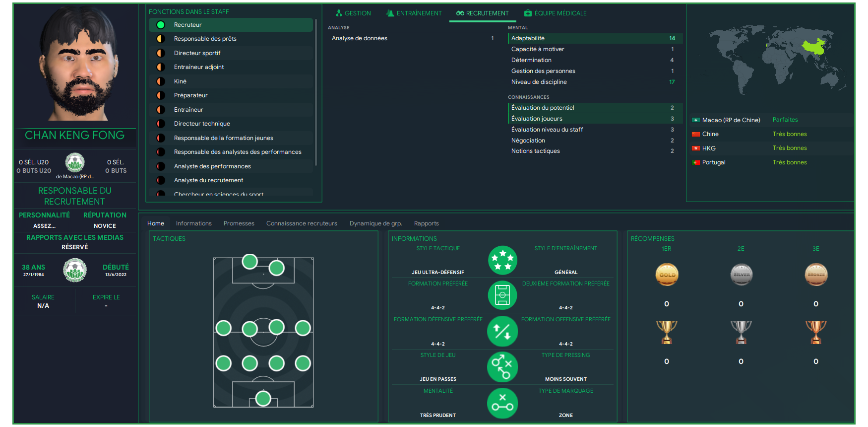Select the Directeur sportif role indicator
The width and height of the screenshot is (868, 427).
(x=161, y=53)
